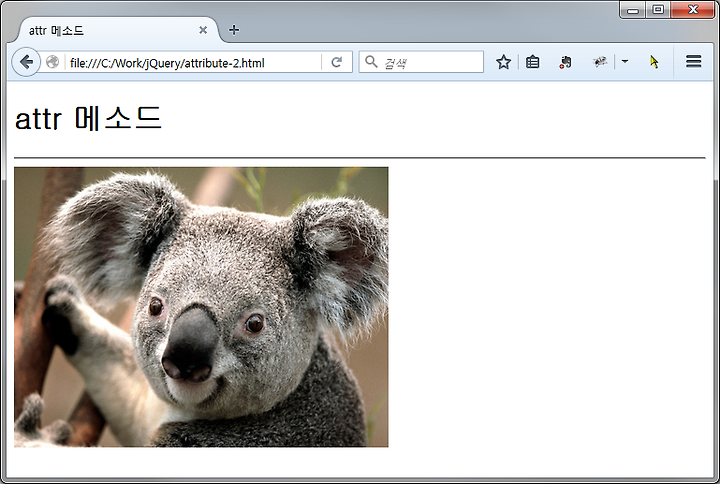This screenshot has height=484, width=720.
Task: Maximize the browser window
Action: pos(658,10)
